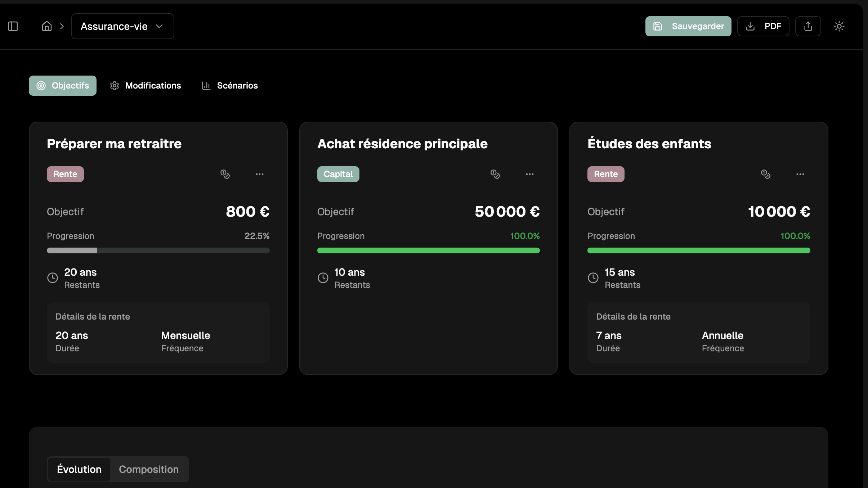Click the Sauvegarder button
This screenshot has height=488, width=868.
click(688, 26)
